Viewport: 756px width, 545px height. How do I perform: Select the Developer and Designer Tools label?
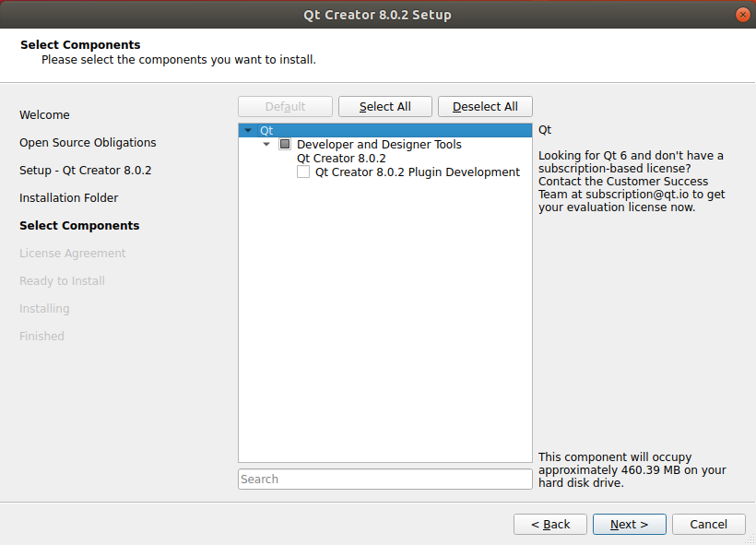(379, 145)
